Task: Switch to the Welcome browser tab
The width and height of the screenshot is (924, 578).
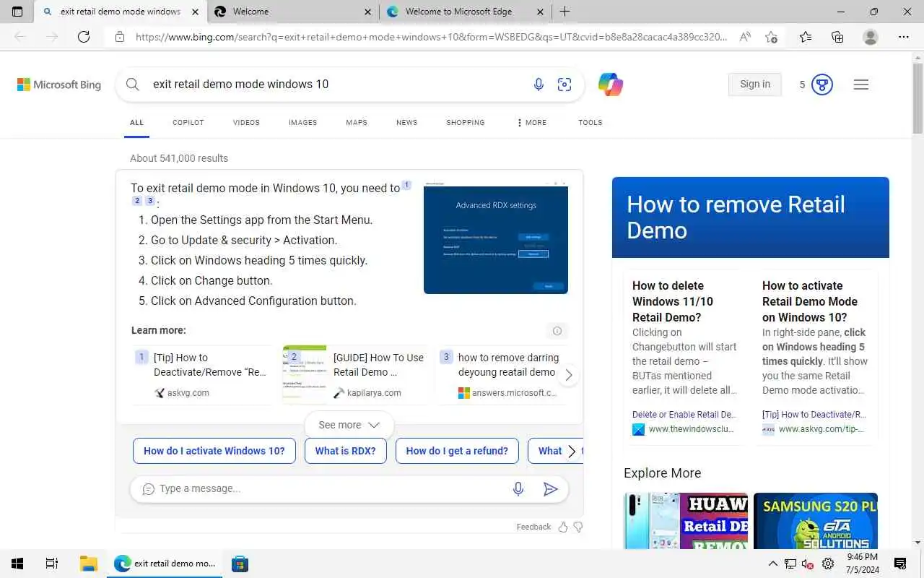Action: coord(292,12)
